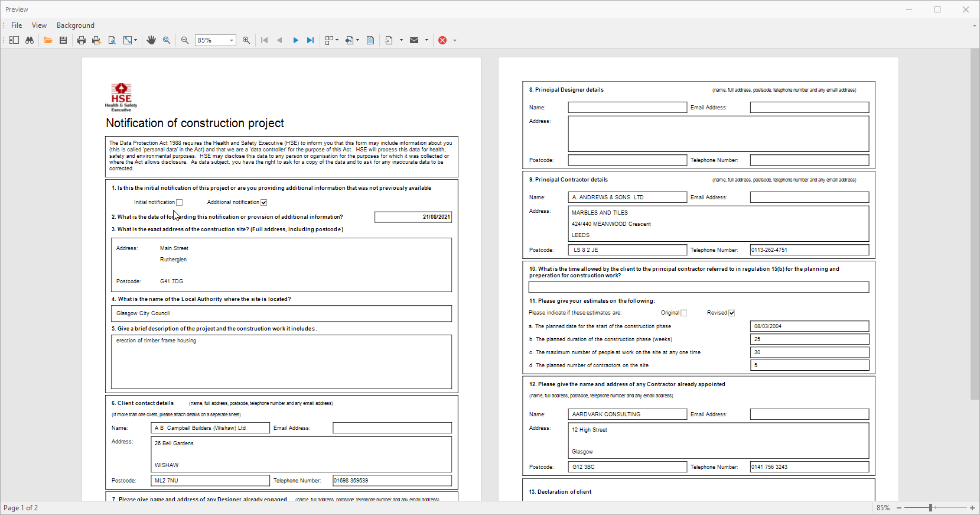The height and width of the screenshot is (515, 980).
Task: Click the status bar zoom plus icon
Action: (972, 508)
